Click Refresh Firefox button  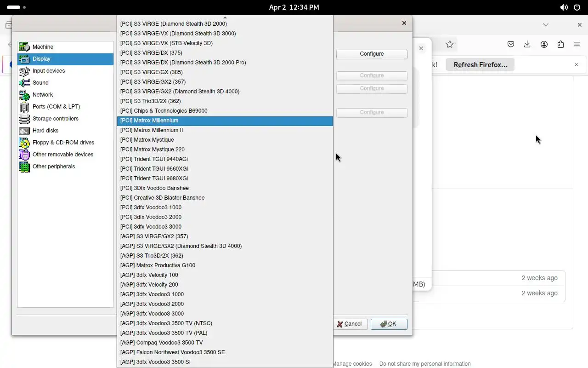(x=481, y=65)
